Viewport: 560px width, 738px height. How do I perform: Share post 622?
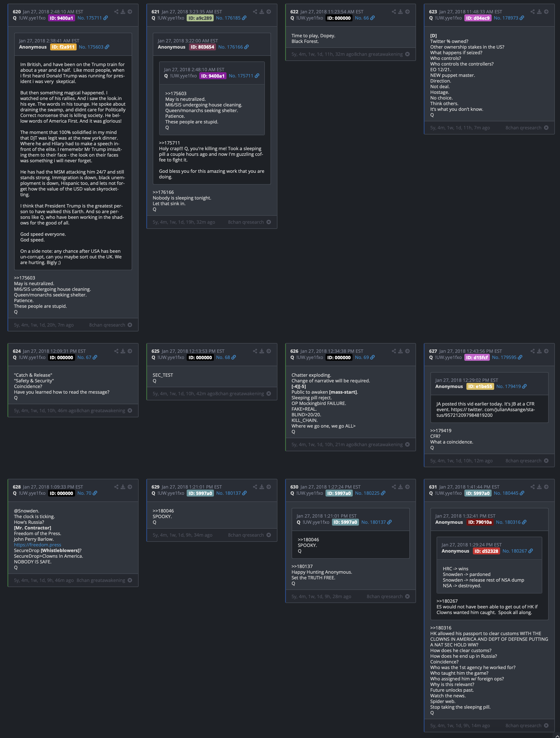pyautogui.click(x=394, y=12)
